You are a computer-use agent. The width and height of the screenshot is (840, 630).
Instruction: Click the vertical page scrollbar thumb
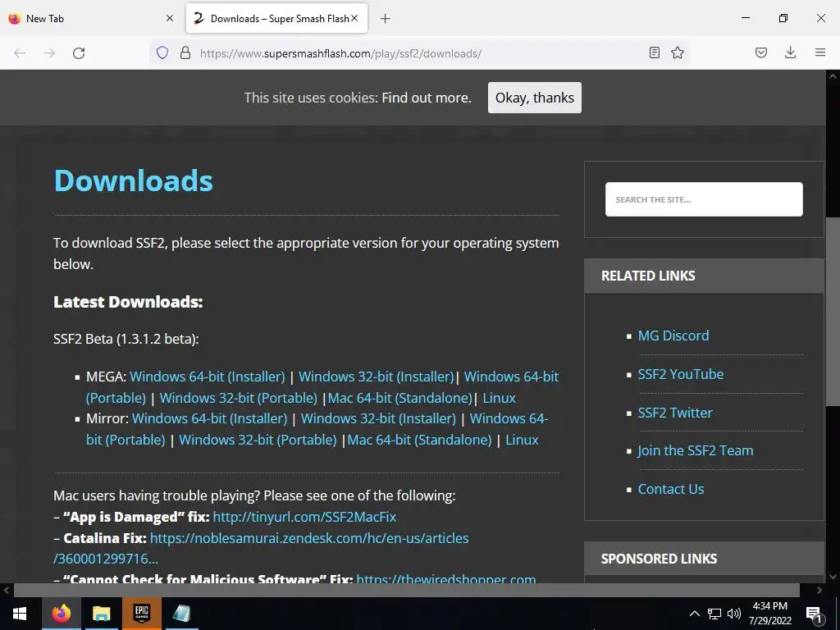(x=833, y=311)
